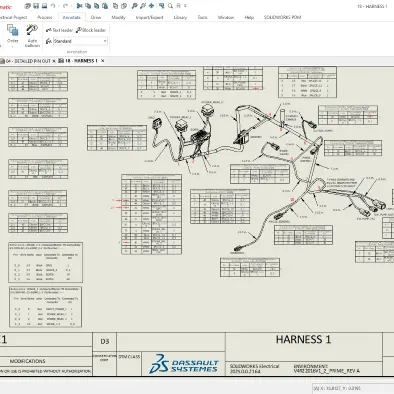
Task: Click the print preview icon right of Save
Action: 44,6
